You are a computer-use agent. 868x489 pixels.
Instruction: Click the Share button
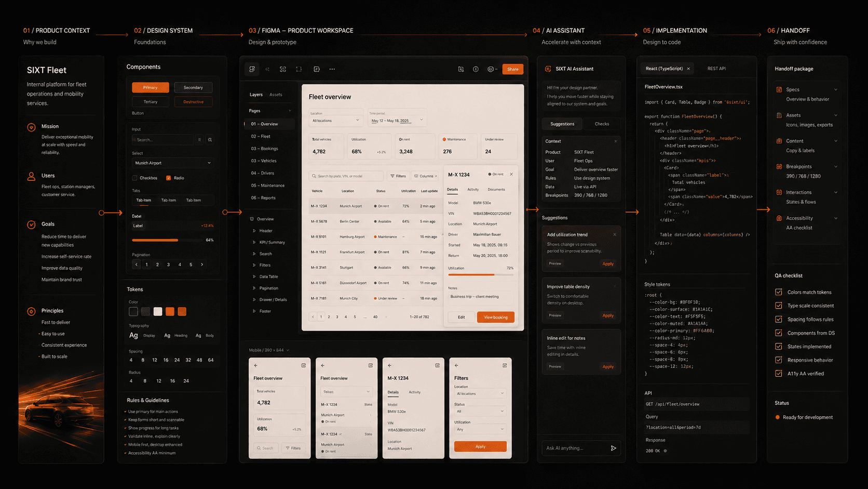click(513, 69)
